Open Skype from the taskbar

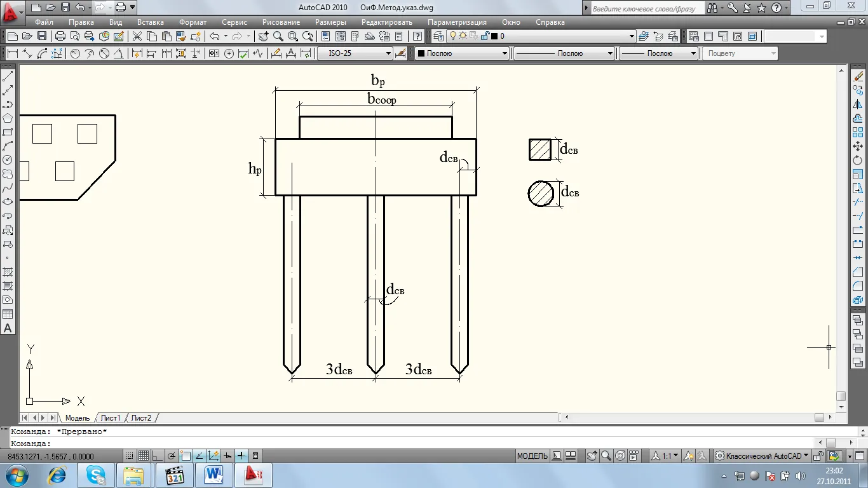(x=97, y=475)
